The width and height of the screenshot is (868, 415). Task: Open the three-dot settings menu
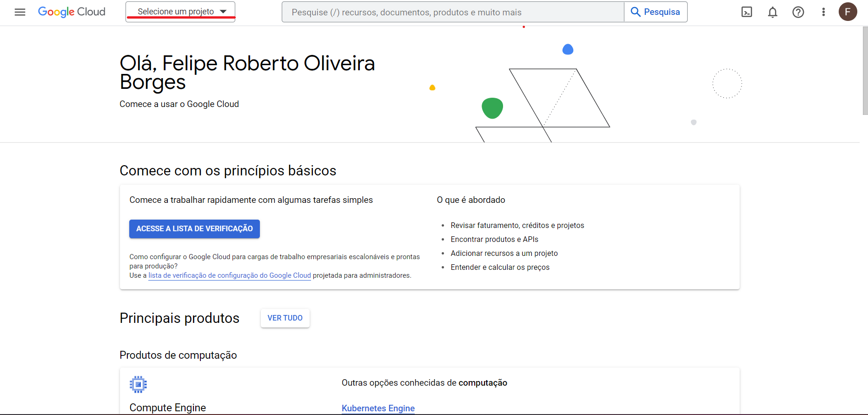tap(823, 12)
